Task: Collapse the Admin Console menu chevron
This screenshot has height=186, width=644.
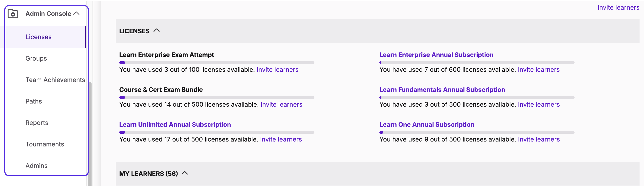Action: click(77, 13)
